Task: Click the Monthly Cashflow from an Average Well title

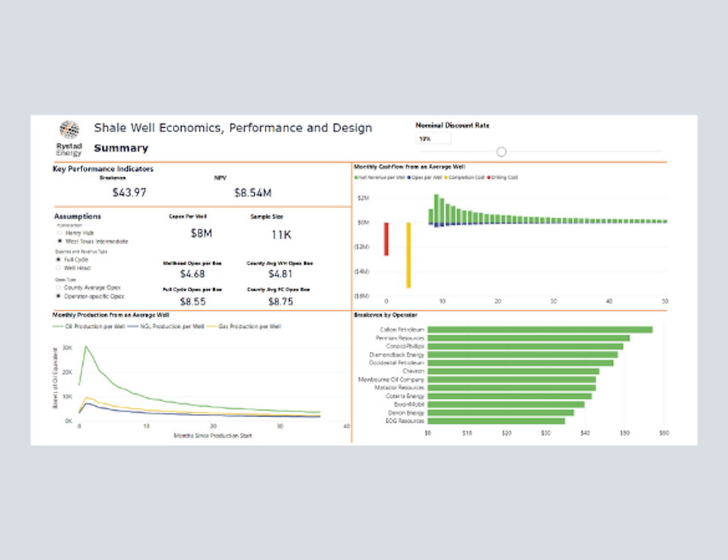Action: [x=409, y=167]
